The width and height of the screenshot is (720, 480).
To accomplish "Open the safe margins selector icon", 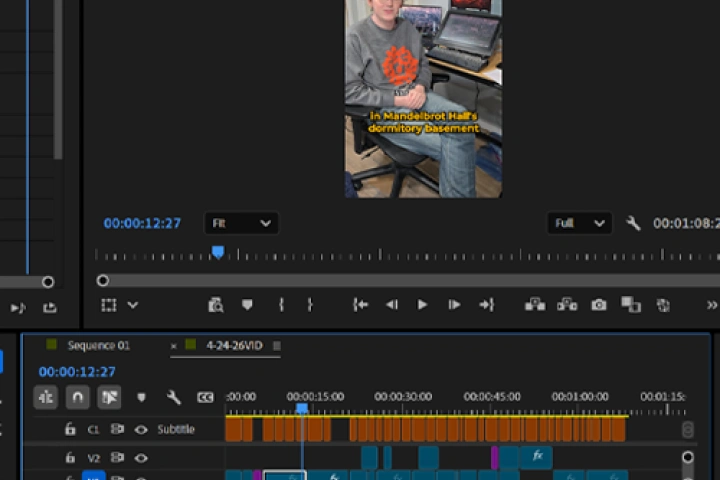I will pyautogui.click(x=109, y=305).
